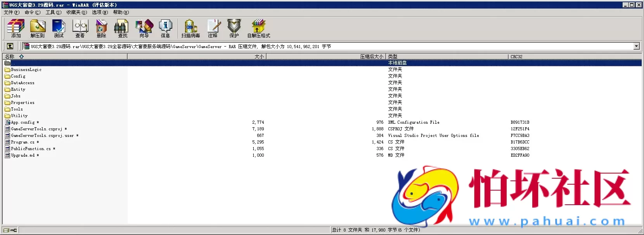This screenshot has height=235, width=644.
Task: Open the 收藏夹(O) menu
Action: [x=76, y=12]
